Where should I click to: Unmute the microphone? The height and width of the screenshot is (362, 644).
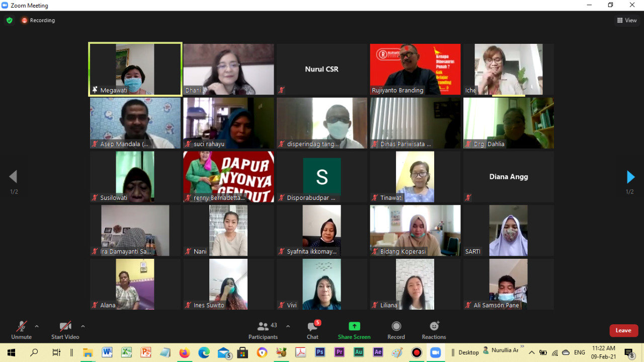pyautogui.click(x=21, y=330)
